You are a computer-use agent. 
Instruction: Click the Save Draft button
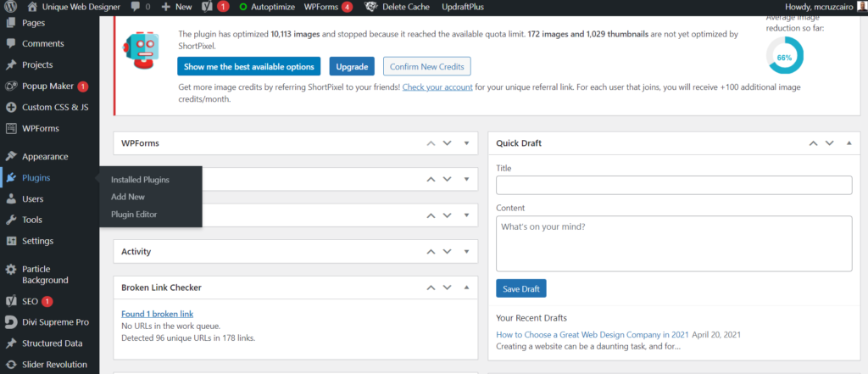click(x=521, y=288)
